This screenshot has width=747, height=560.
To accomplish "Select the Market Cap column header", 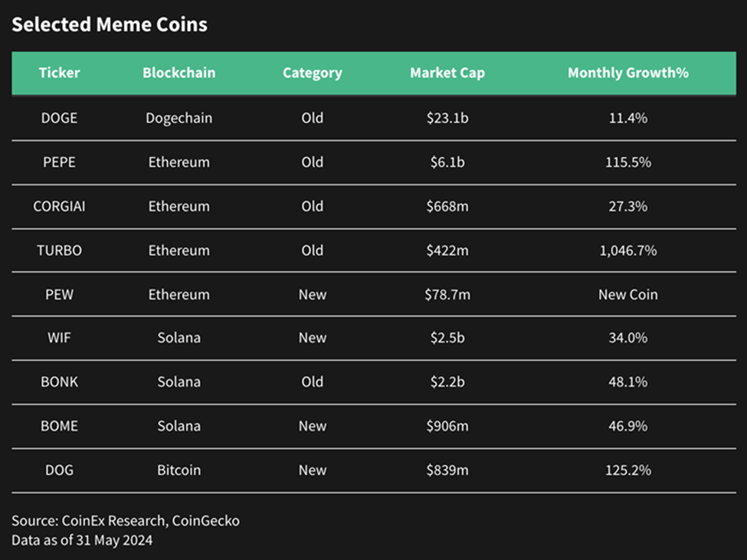I will tap(447, 74).
